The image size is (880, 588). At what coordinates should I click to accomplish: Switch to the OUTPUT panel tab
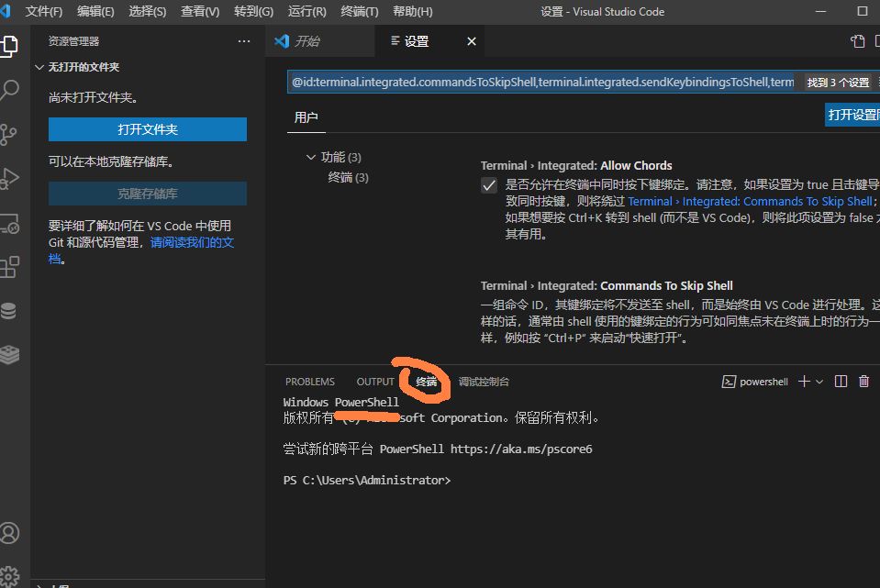pos(375,382)
